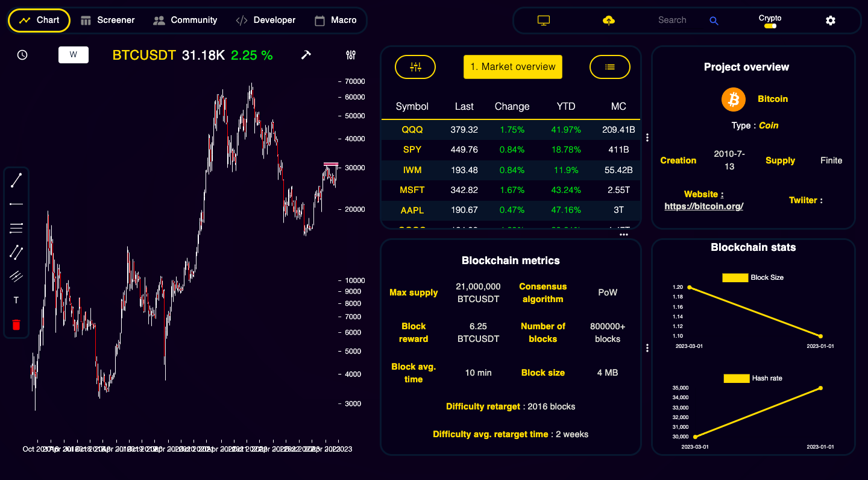Click the monitor display icon
Image resolution: width=868 pixels, height=480 pixels.
pyautogui.click(x=544, y=21)
